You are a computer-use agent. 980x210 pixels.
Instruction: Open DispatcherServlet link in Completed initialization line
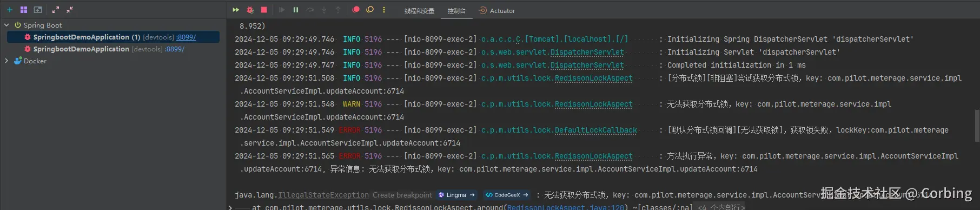point(587,65)
